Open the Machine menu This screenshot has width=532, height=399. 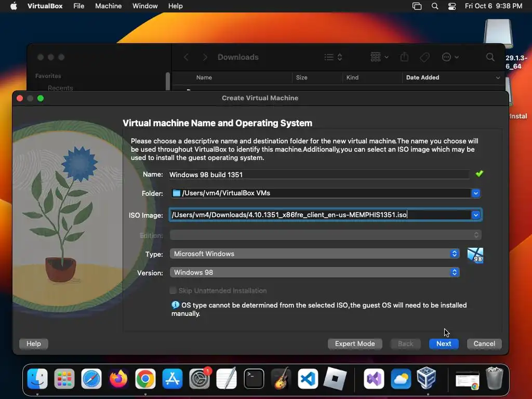pos(108,6)
